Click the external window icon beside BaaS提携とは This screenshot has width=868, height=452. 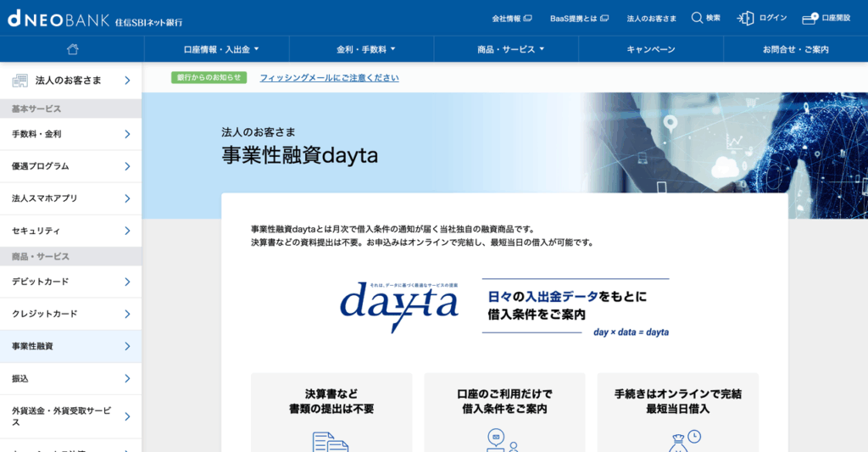(604, 19)
